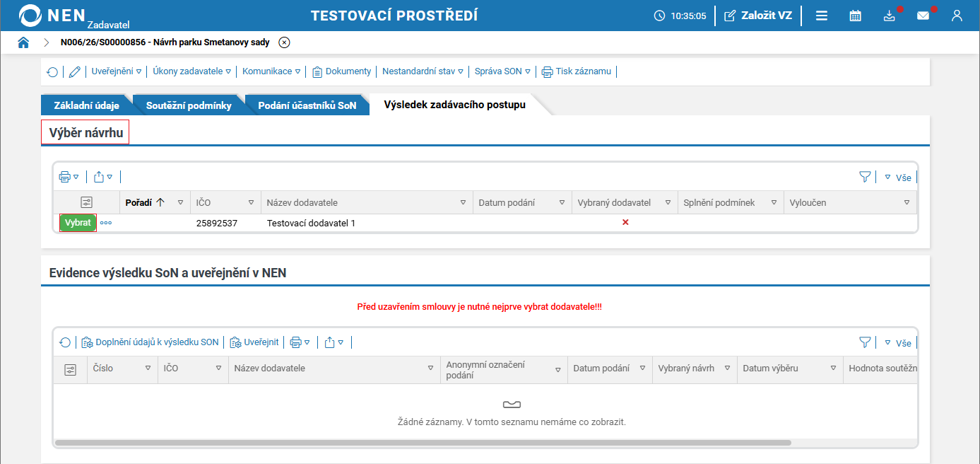The image size is (980, 464).
Task: Click Doplnění údajů k výsledku SON
Action: click(x=150, y=342)
